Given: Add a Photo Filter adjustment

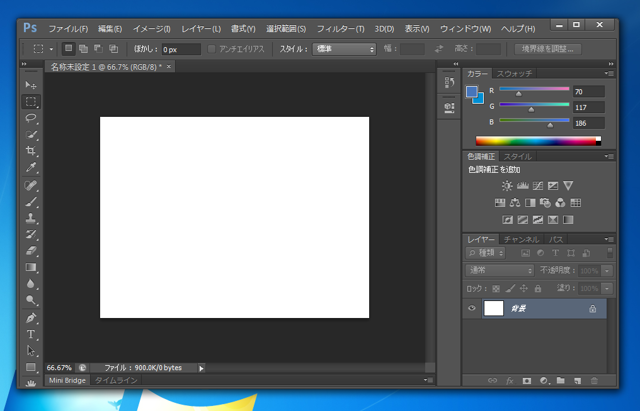Looking at the screenshot, I should coord(545,202).
